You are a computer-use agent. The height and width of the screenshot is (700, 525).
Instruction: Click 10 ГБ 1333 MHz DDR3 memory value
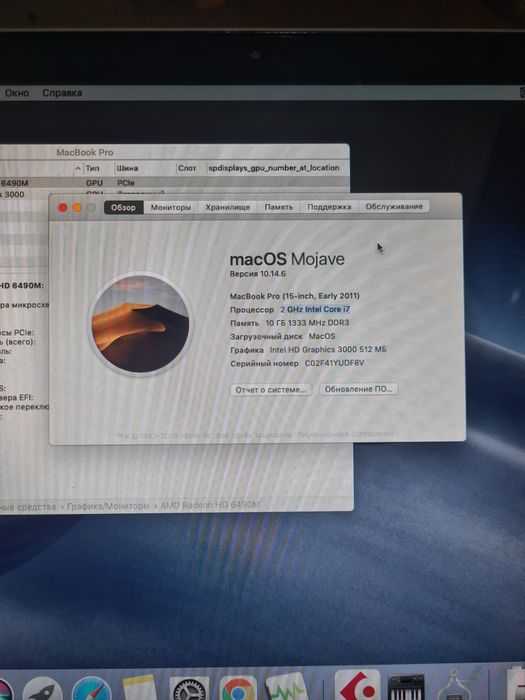[307, 322]
